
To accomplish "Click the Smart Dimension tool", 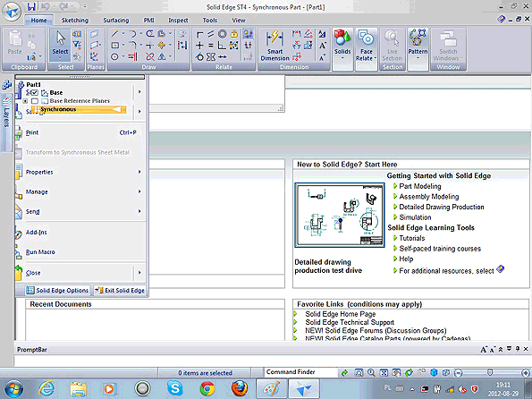I will coord(274,46).
